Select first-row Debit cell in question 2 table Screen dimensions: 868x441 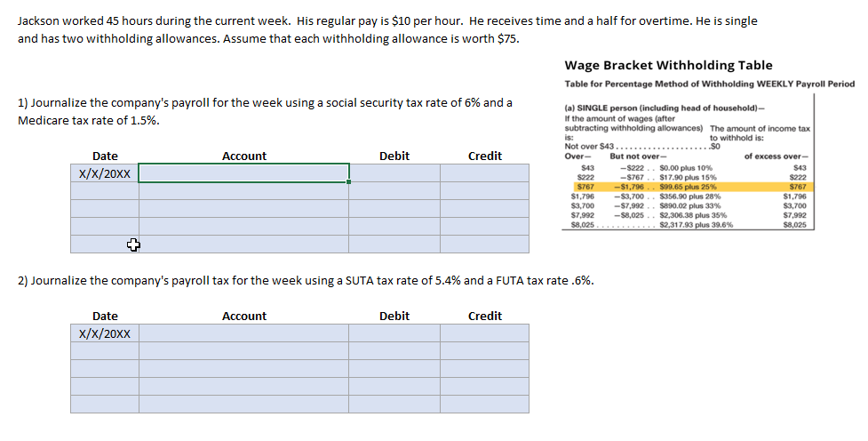pyautogui.click(x=394, y=333)
